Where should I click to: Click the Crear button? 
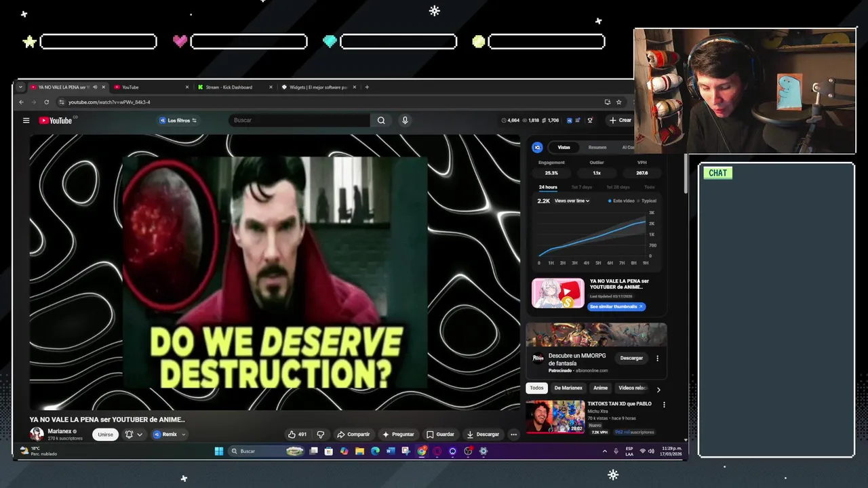tap(620, 121)
